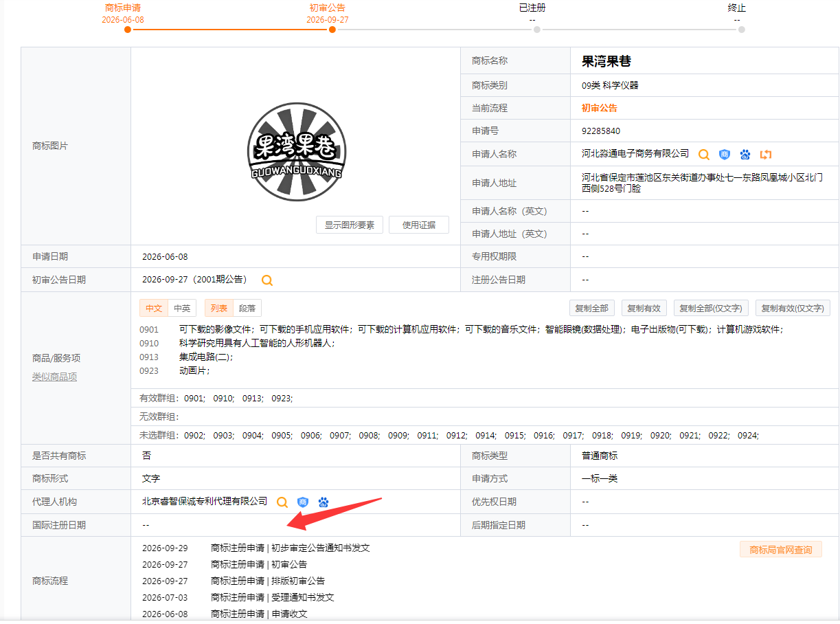
Task: Click group code 0913 in goods list
Action: [149, 357]
